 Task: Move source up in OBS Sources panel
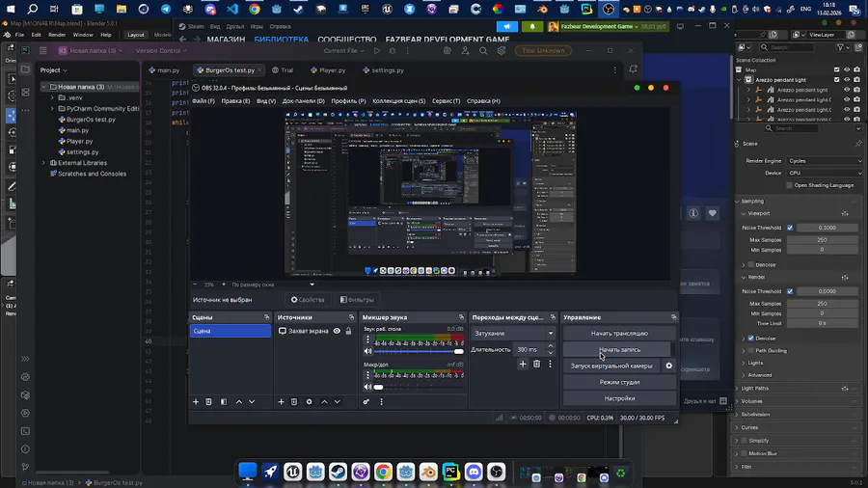[324, 402]
